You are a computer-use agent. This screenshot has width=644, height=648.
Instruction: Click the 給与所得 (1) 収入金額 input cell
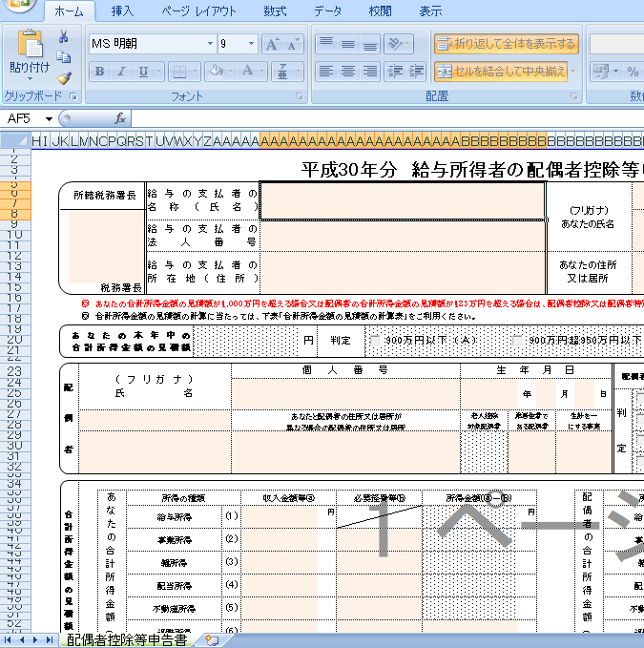tap(280, 517)
